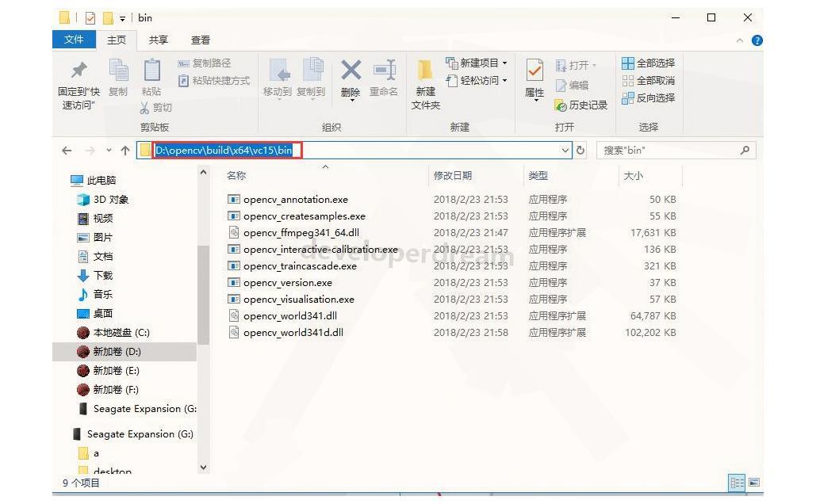This screenshot has width=816, height=504.
Task: Go back with the left arrow
Action: click(x=67, y=151)
